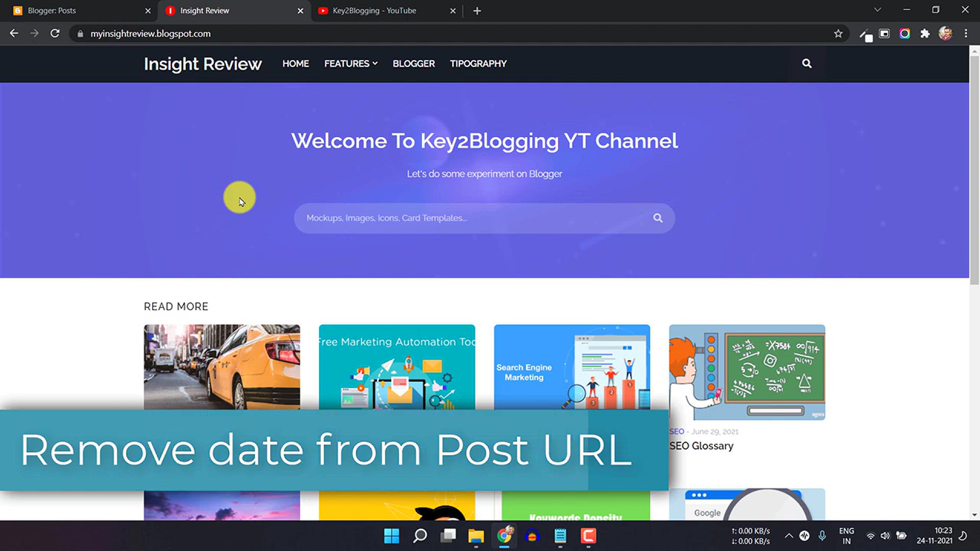Click the microphone tray icon
Image resolution: width=980 pixels, height=551 pixels.
click(x=822, y=536)
